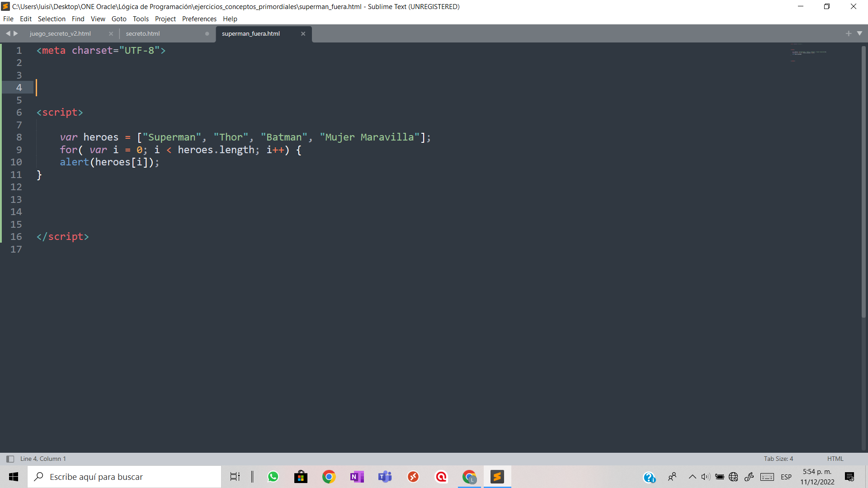Open the red circular app with white mark

tap(413, 477)
